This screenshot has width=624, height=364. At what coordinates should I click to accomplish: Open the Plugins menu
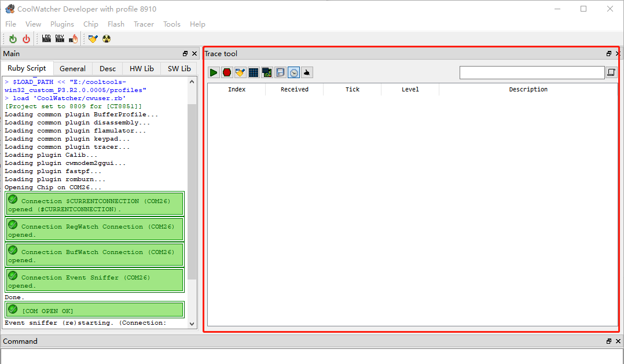point(62,24)
